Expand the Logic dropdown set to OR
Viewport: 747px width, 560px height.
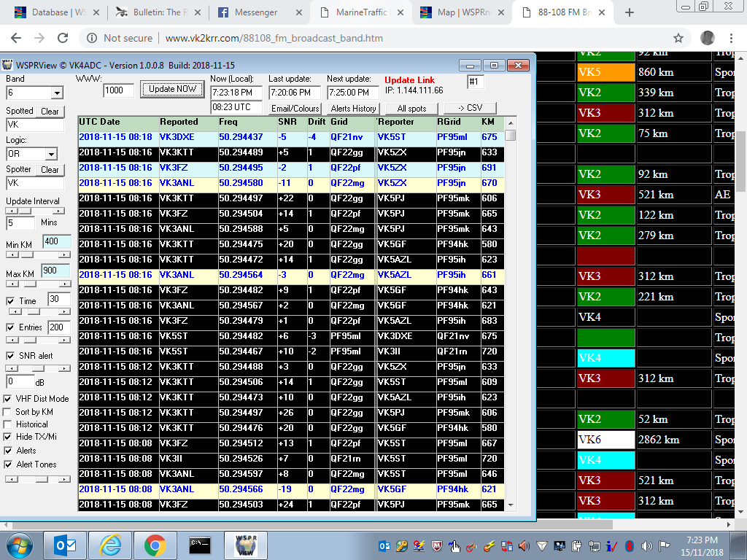(50, 155)
